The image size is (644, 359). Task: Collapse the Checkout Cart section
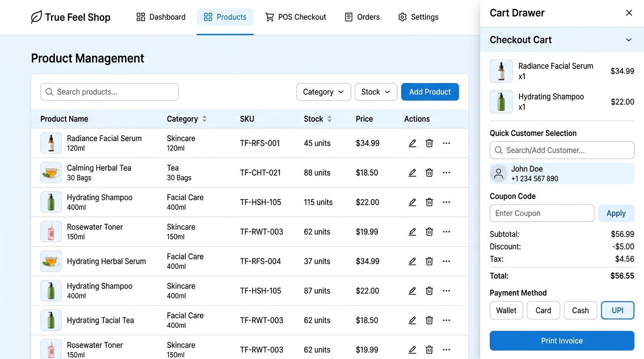pyautogui.click(x=629, y=40)
